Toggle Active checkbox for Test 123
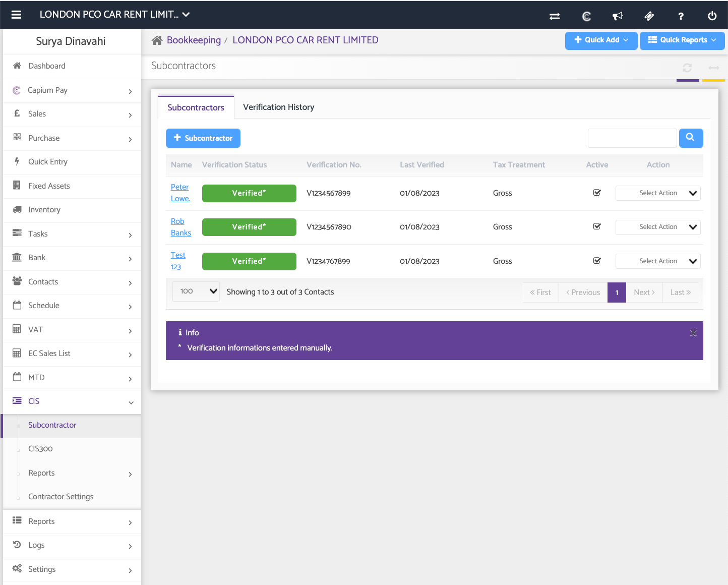 (597, 261)
